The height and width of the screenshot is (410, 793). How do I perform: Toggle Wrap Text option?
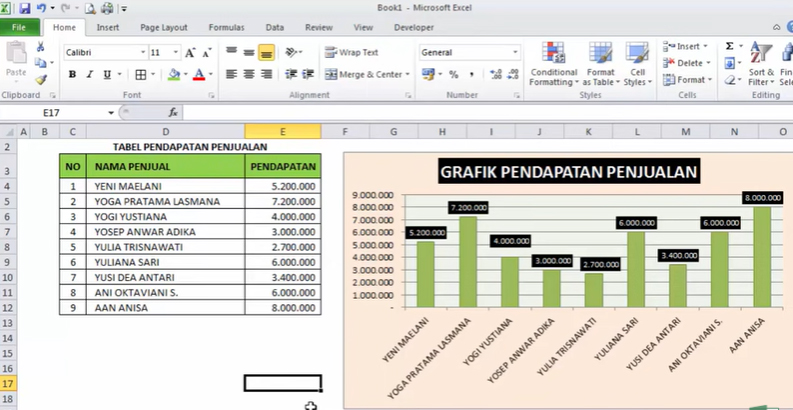click(351, 52)
